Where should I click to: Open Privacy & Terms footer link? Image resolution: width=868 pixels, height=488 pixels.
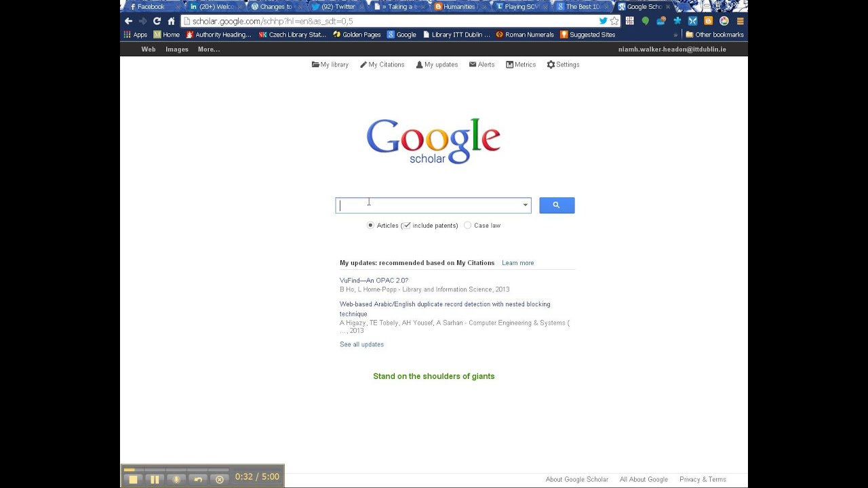pyautogui.click(x=703, y=479)
